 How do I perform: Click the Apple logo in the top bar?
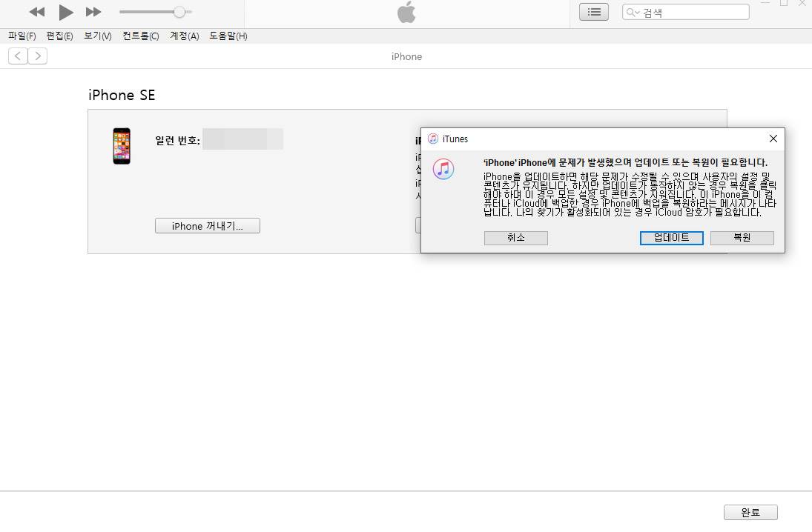click(x=406, y=12)
